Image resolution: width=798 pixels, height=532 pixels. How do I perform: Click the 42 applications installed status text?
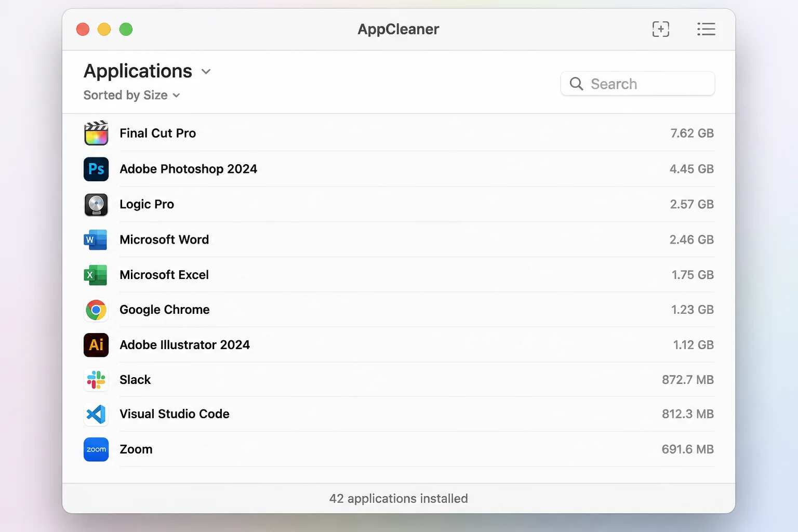[x=398, y=499]
